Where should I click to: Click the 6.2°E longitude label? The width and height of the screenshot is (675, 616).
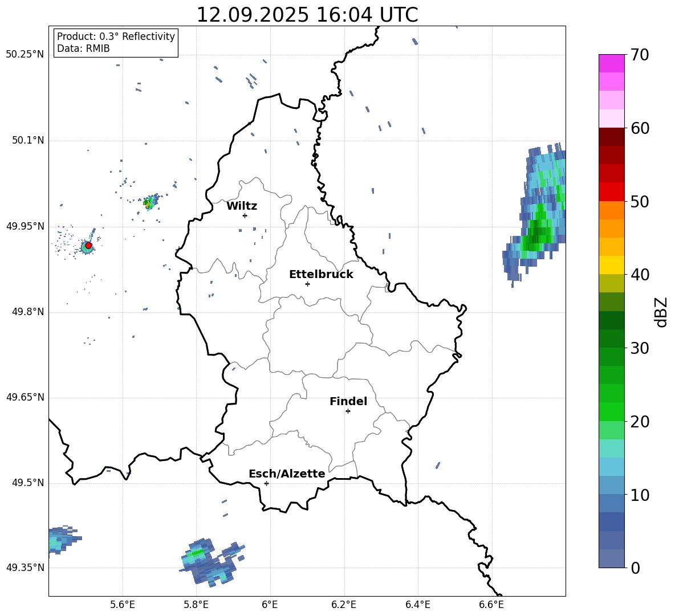coord(344,605)
